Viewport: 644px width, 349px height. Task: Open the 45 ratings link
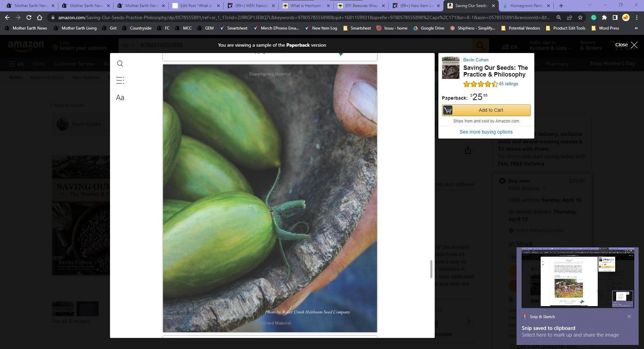[x=508, y=84]
